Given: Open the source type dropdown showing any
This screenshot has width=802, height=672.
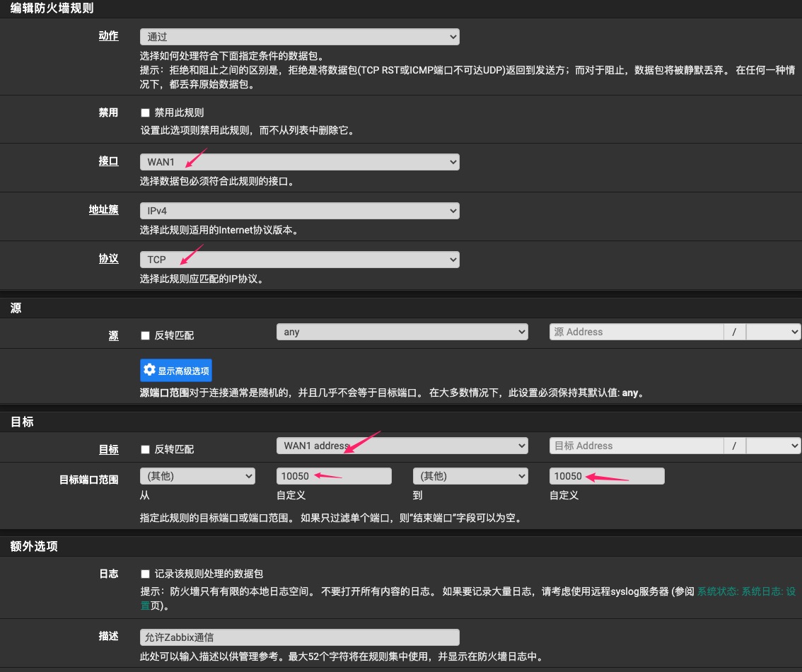Looking at the screenshot, I should click(x=402, y=332).
